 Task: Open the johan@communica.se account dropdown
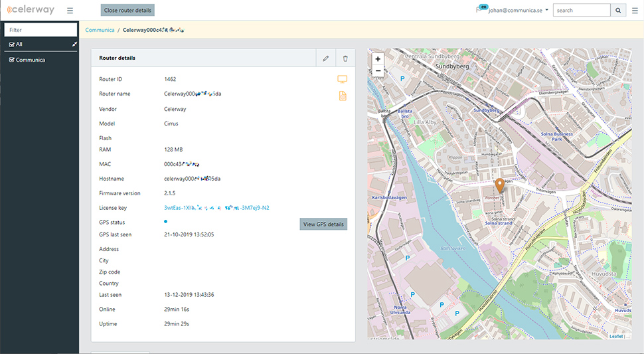tap(519, 10)
